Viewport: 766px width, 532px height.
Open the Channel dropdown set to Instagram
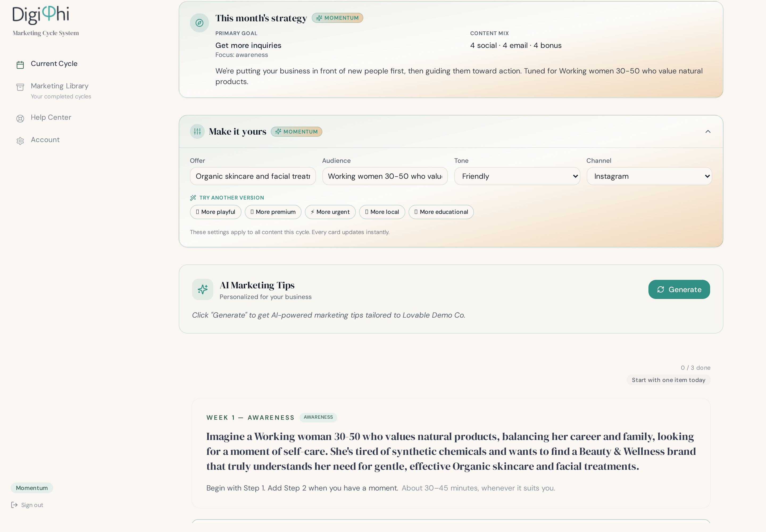point(649,176)
